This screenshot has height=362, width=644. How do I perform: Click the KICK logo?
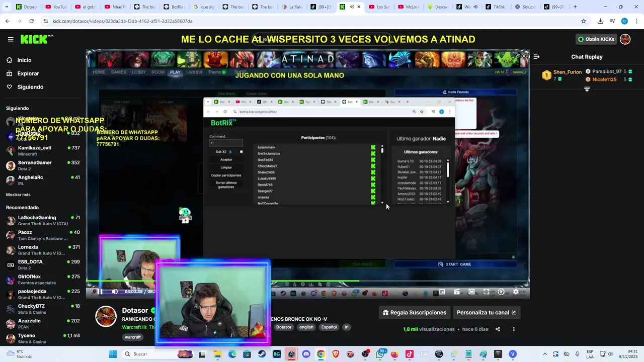click(x=37, y=39)
